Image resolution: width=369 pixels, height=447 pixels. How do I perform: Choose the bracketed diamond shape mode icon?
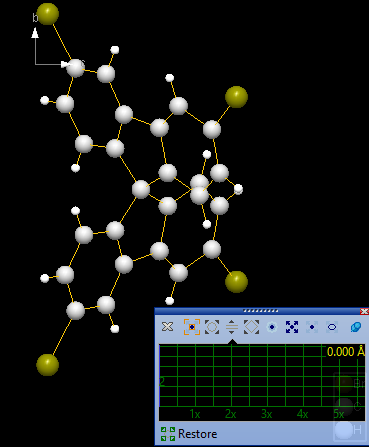pos(251,327)
